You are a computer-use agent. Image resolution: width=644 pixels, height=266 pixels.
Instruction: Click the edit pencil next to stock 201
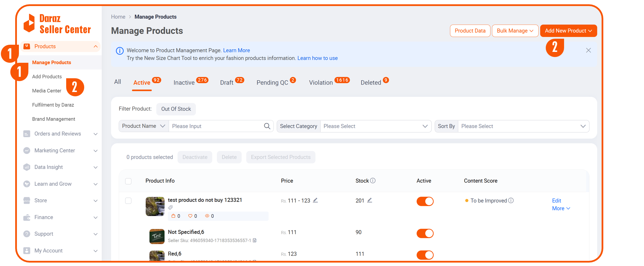click(x=370, y=200)
